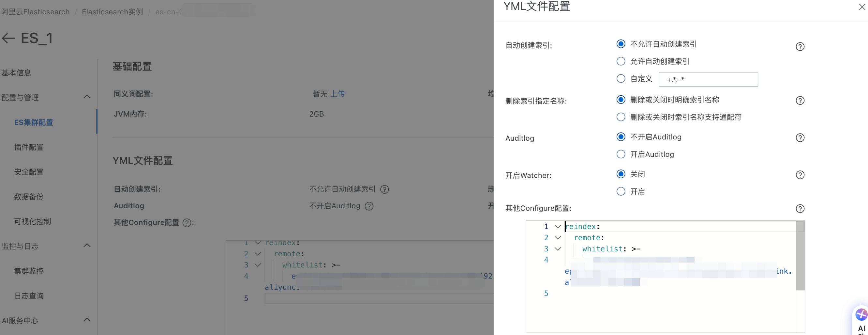Select 删除或关闭时索引名称支持通配符 option
Image resolution: width=868 pixels, height=335 pixels.
pyautogui.click(x=621, y=117)
